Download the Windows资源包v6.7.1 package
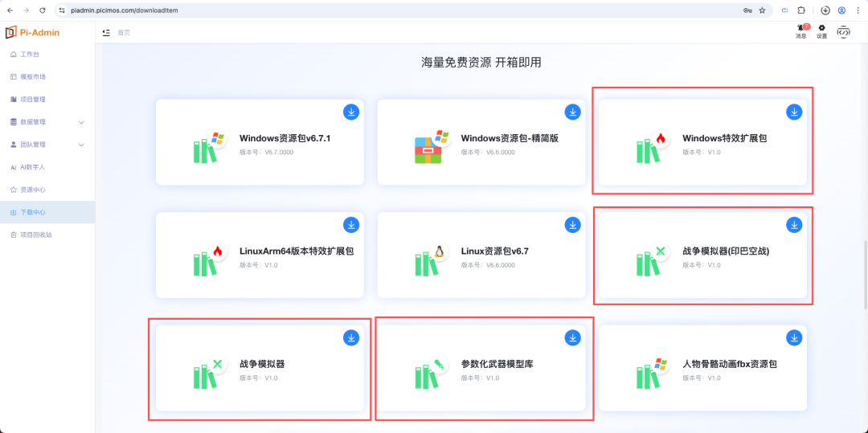The image size is (868, 433). [351, 112]
